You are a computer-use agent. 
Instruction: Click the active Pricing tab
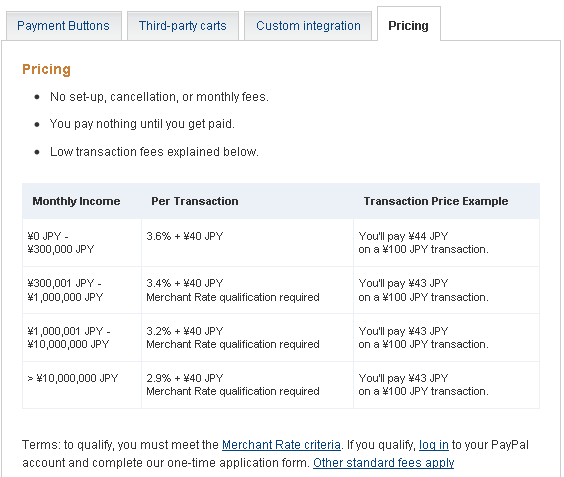[x=409, y=24]
